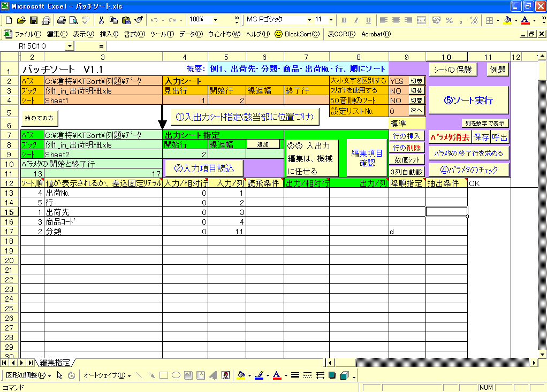Click the fill color paint bucket swatch
The width and height of the screenshot is (547, 392).
[507, 20]
